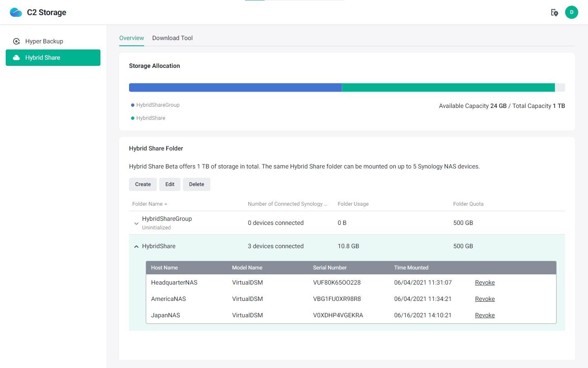Select Hybrid Share in the sidebar
The height and width of the screenshot is (368, 588).
tap(53, 58)
